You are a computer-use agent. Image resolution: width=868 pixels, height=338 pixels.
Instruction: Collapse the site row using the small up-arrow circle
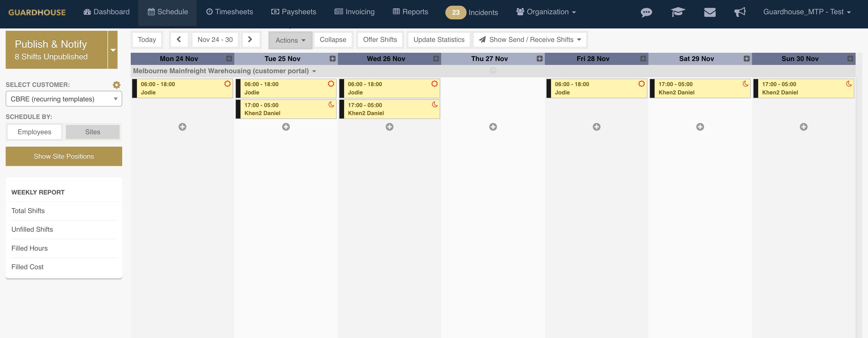pyautogui.click(x=493, y=71)
